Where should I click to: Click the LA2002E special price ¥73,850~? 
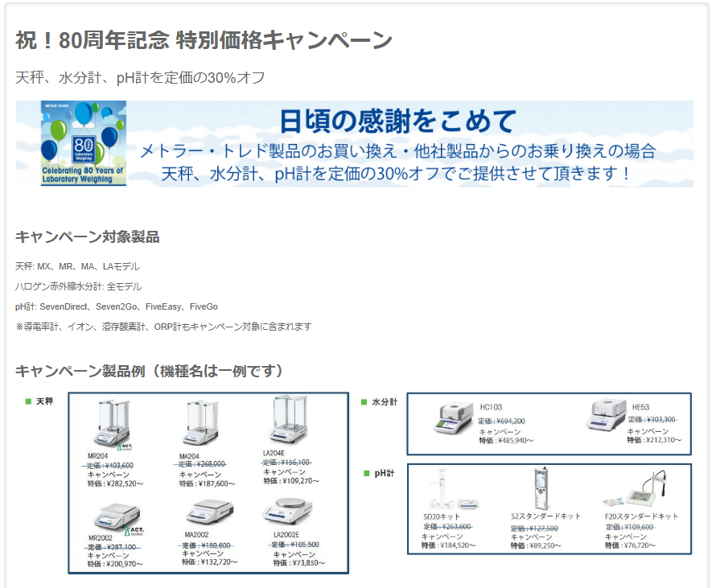click(x=298, y=563)
